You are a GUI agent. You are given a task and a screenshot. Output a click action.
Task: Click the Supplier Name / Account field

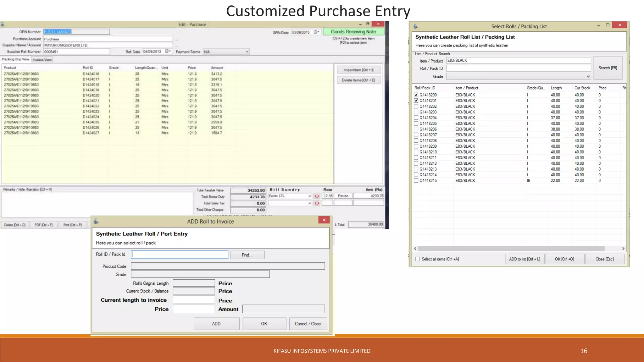click(108, 45)
